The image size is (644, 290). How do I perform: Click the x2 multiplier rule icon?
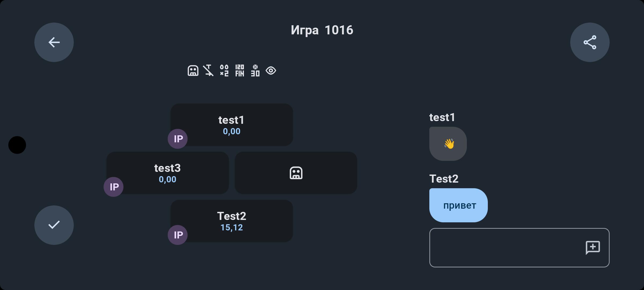click(224, 71)
